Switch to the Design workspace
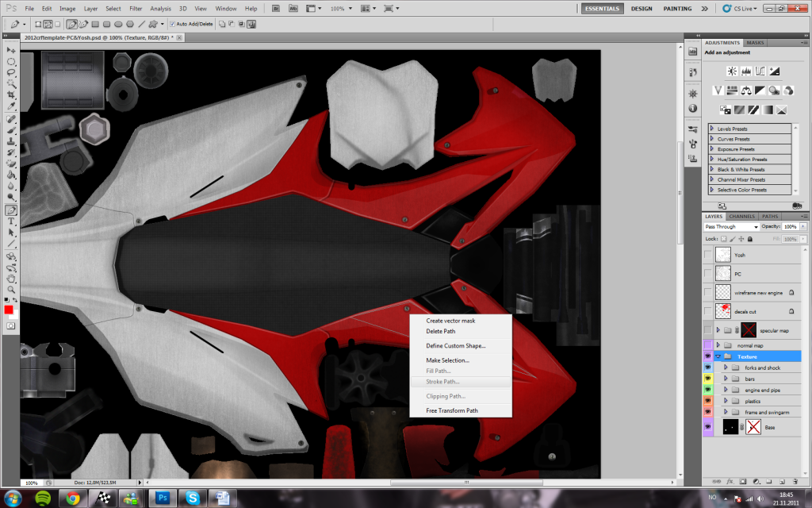 (x=642, y=9)
